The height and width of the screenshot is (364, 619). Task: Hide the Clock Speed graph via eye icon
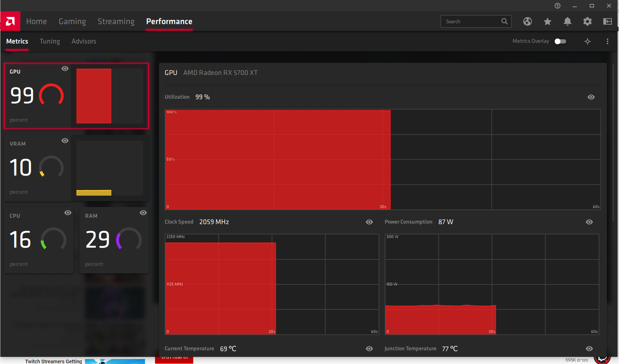point(369,222)
